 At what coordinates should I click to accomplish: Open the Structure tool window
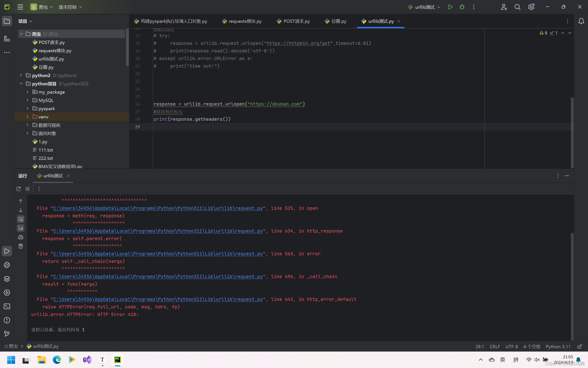[x=7, y=39]
